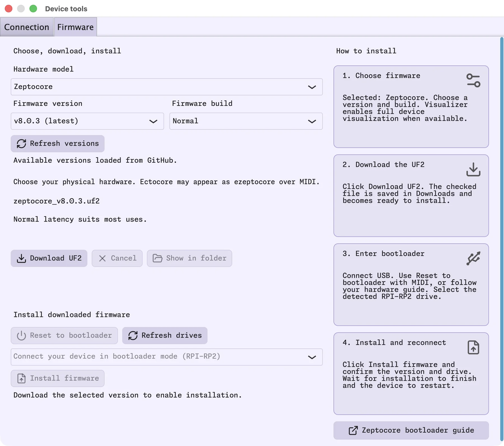
Task: Click the vertical scrollbar on the right edge
Action: [x=501, y=239]
